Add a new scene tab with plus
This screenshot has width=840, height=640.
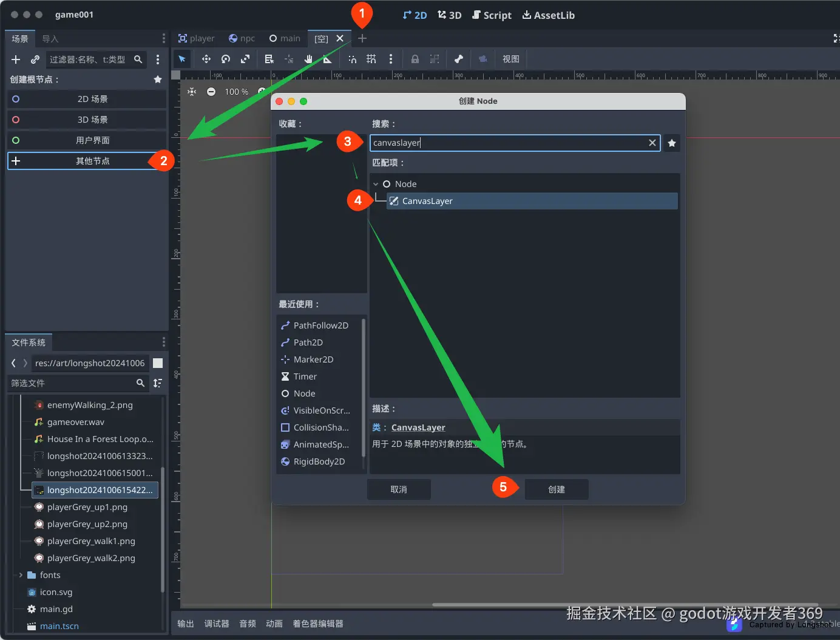tap(362, 38)
